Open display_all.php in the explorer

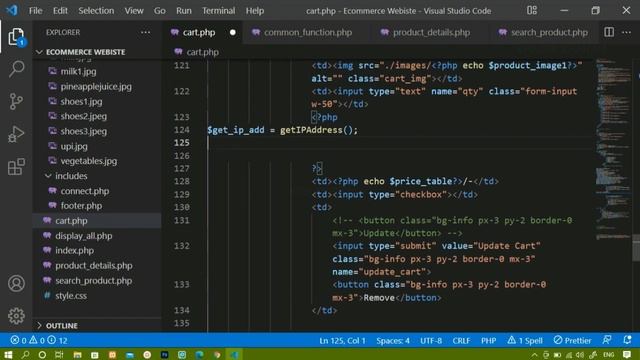pyautogui.click(x=84, y=236)
